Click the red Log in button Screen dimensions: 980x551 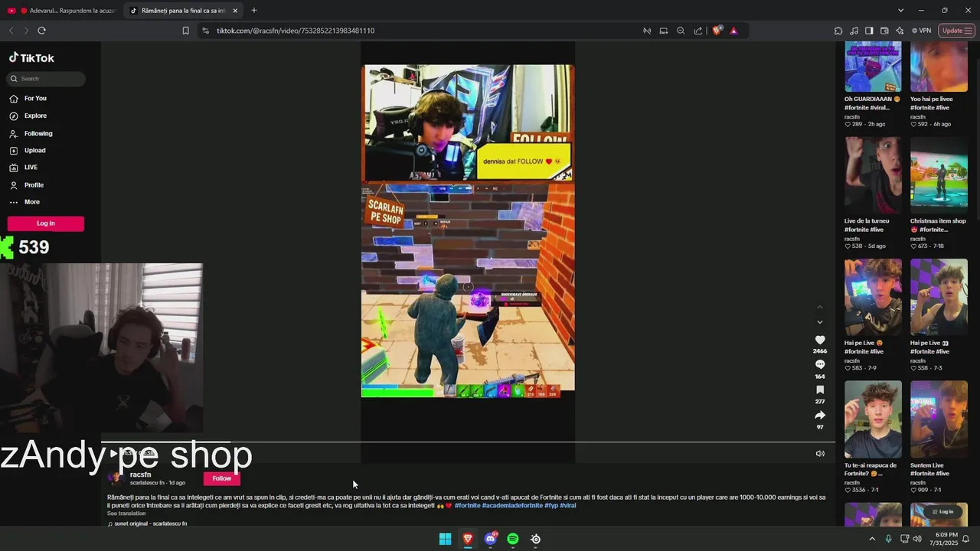(x=46, y=223)
